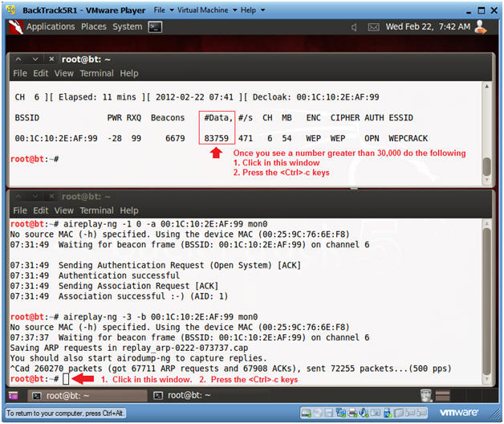This screenshot has width=504, height=424.
Task: Click VMware CD/DVD drive device icon
Action: click(x=318, y=413)
